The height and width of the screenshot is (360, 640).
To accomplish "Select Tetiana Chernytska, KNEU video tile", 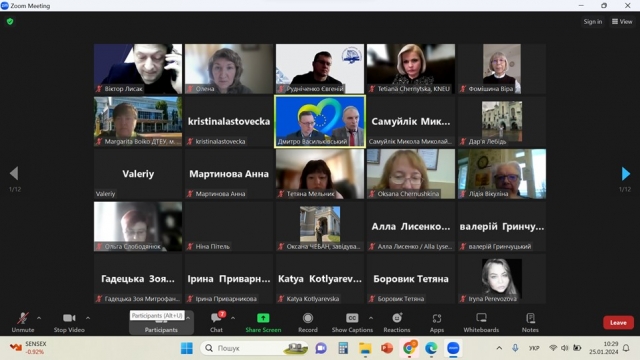I will tap(411, 69).
